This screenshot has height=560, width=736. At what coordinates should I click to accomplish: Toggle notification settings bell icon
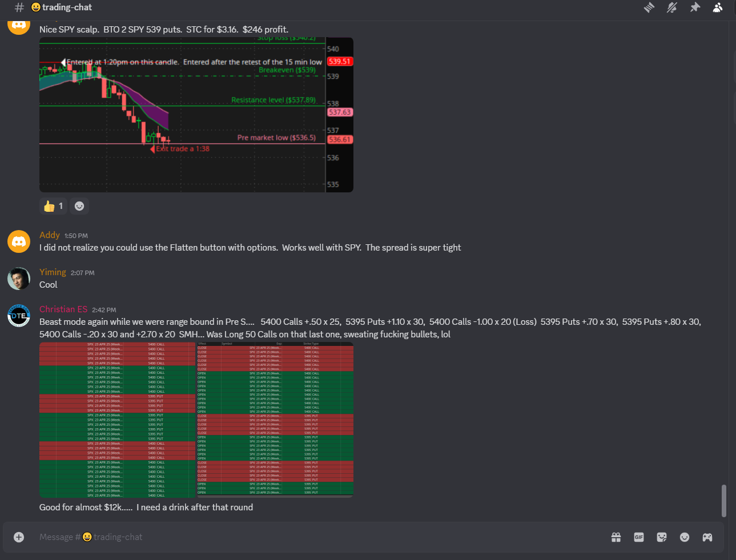tap(672, 7)
